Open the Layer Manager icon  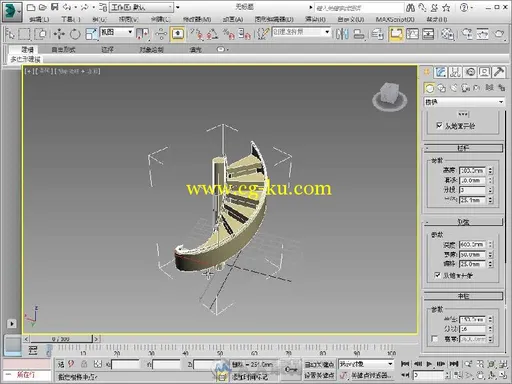click(377, 34)
